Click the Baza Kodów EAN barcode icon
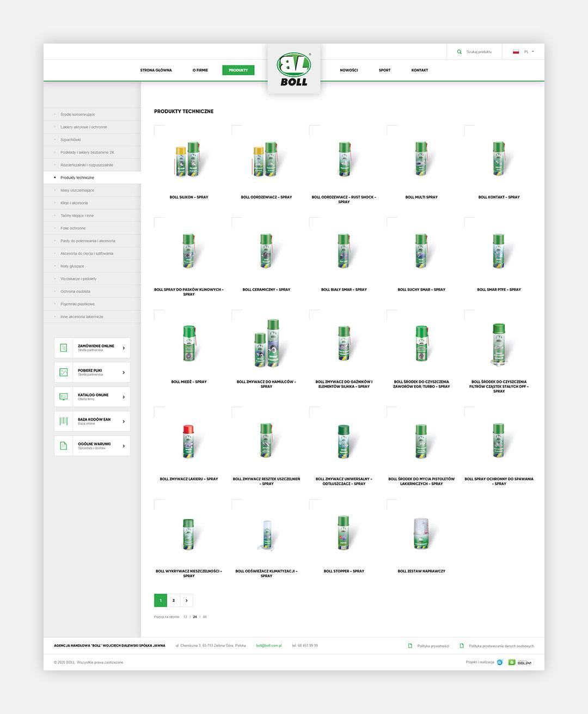This screenshot has width=588, height=714. 63,420
